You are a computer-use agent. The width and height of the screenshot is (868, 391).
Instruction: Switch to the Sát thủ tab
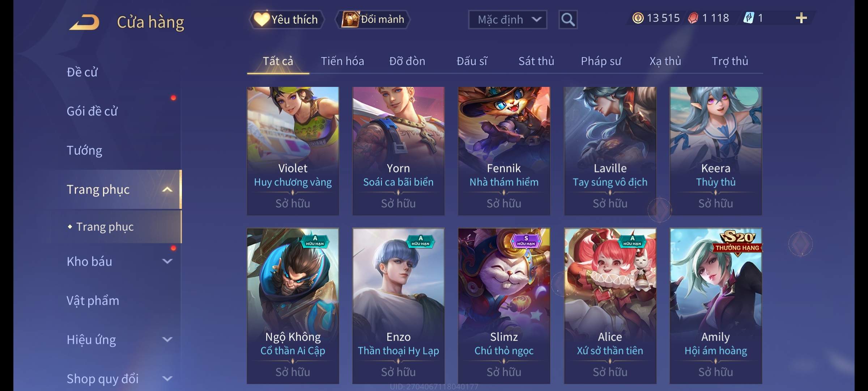[x=536, y=61]
